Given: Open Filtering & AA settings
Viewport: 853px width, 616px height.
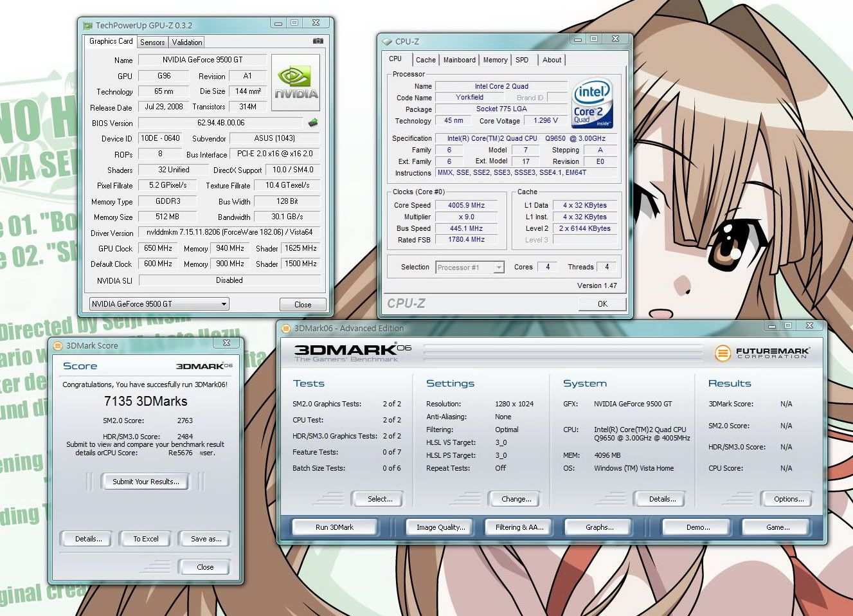Looking at the screenshot, I should [x=519, y=527].
